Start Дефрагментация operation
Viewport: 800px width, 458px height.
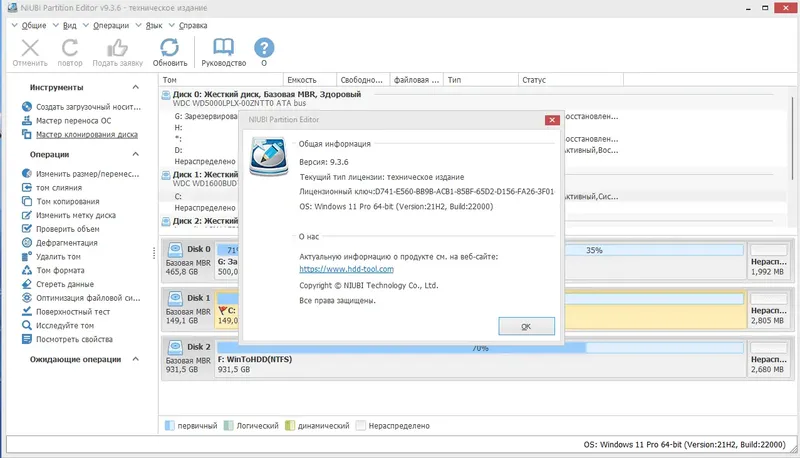tap(60, 243)
